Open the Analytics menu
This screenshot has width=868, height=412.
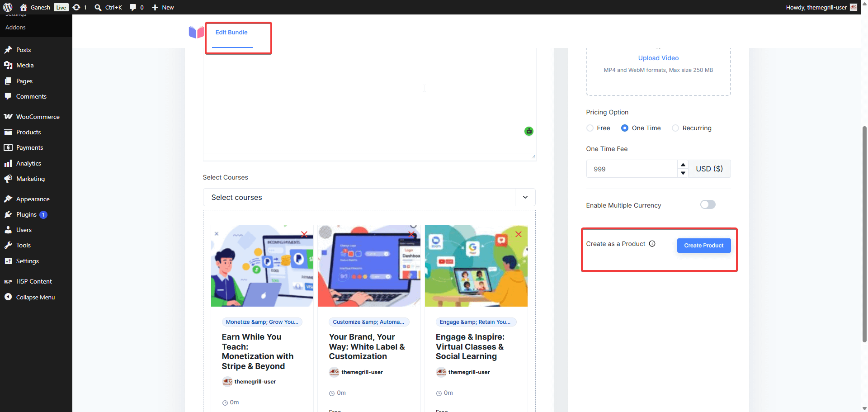click(28, 163)
